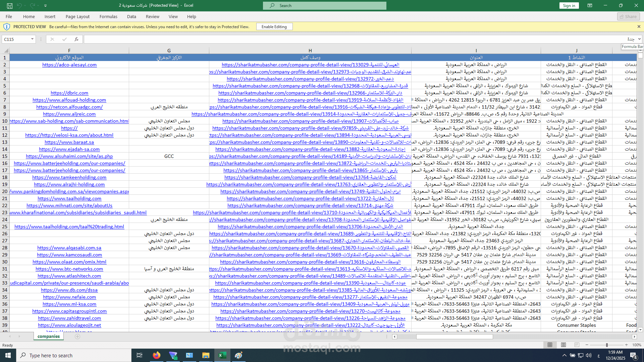Screen dimensions: 644x362
Task: Open the Data ribbon tab
Action: (131, 16)
